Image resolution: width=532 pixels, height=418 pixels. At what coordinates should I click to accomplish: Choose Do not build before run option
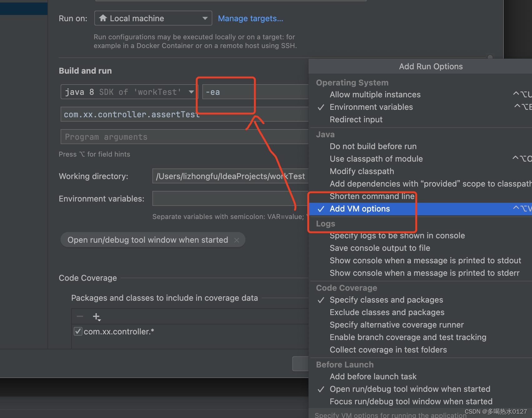(373, 146)
